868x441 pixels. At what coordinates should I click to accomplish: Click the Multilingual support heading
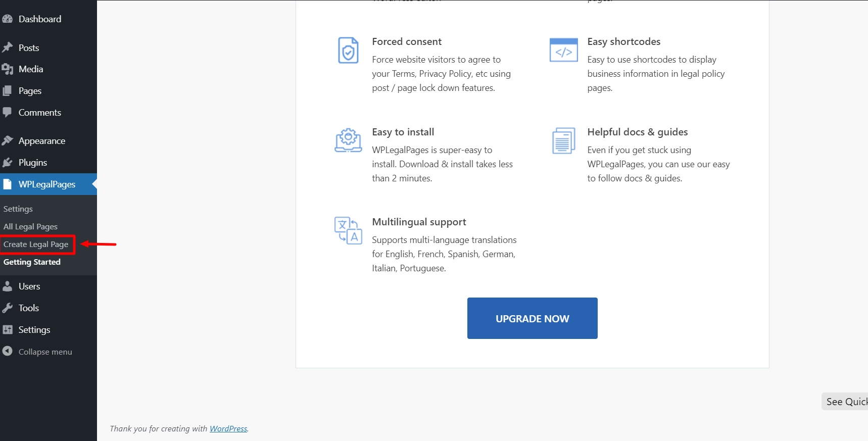click(419, 222)
